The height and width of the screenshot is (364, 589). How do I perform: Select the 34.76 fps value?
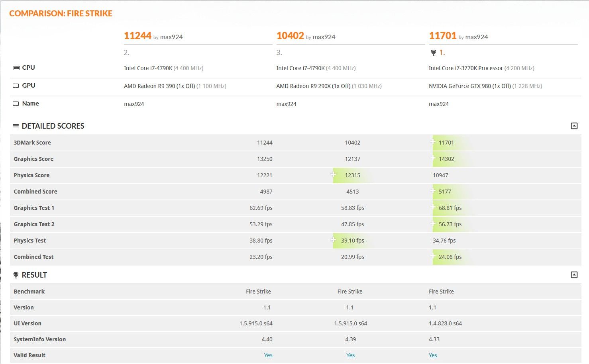click(444, 241)
